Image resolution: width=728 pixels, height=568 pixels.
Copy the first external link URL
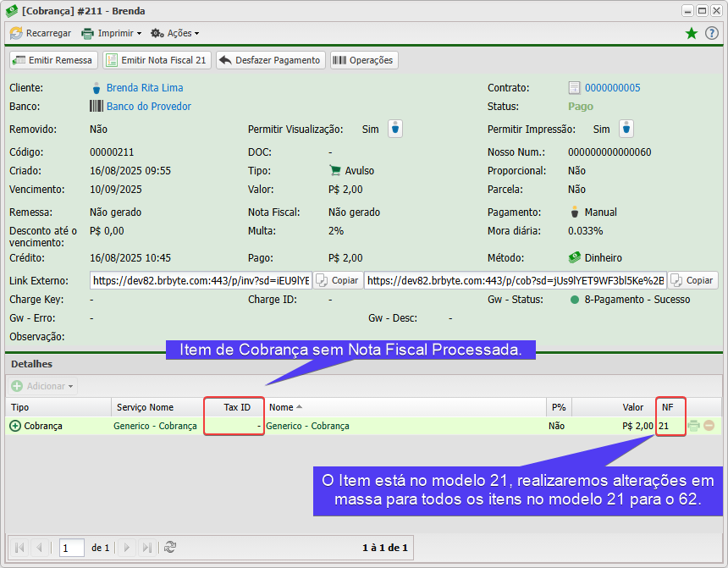pyautogui.click(x=338, y=280)
